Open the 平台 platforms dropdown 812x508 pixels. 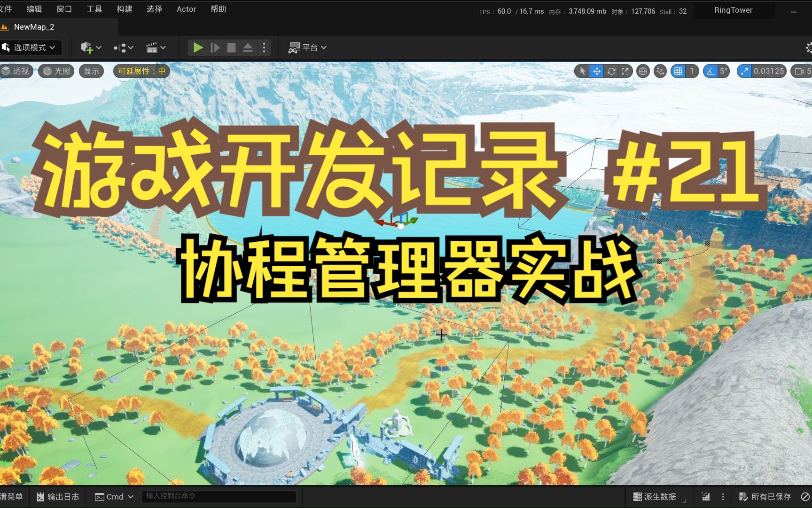click(307, 48)
